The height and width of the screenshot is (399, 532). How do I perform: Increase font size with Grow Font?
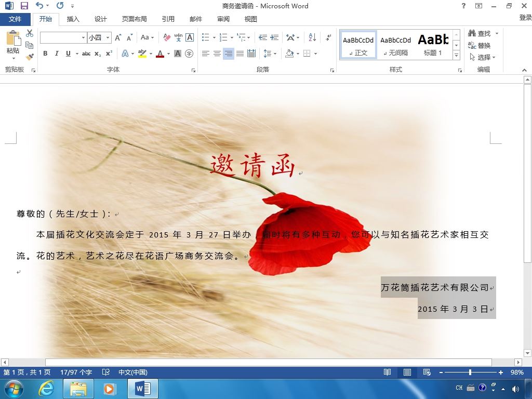click(x=118, y=37)
